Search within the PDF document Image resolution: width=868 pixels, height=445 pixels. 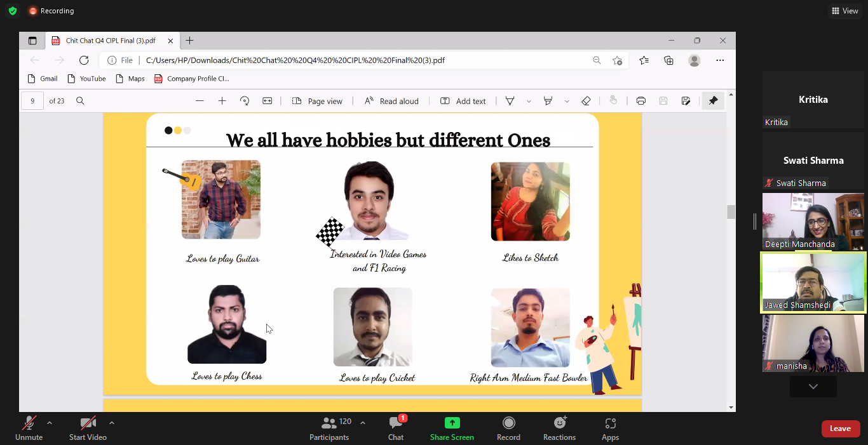(80, 101)
